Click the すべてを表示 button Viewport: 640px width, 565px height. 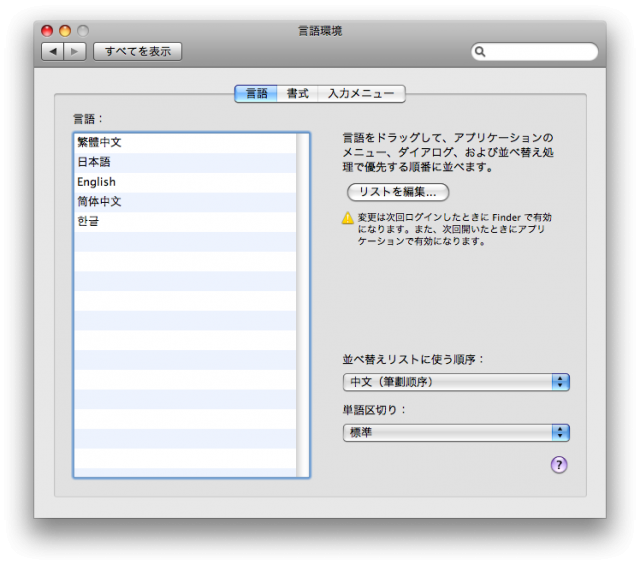tap(138, 51)
